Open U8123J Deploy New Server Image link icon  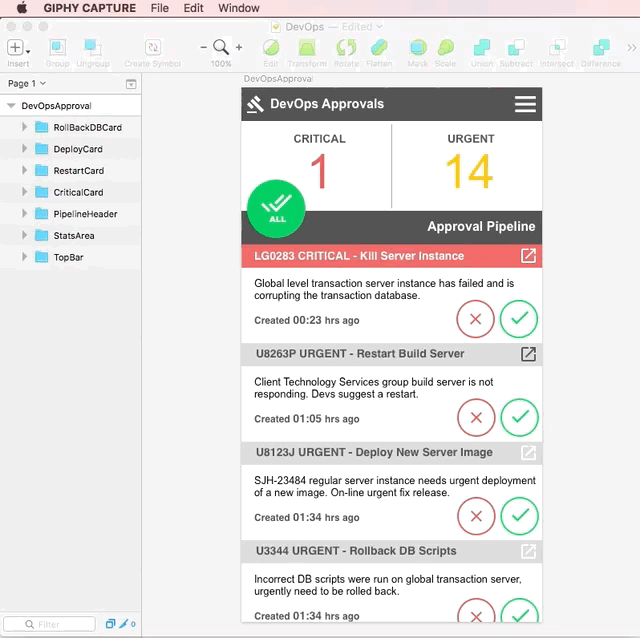click(528, 452)
